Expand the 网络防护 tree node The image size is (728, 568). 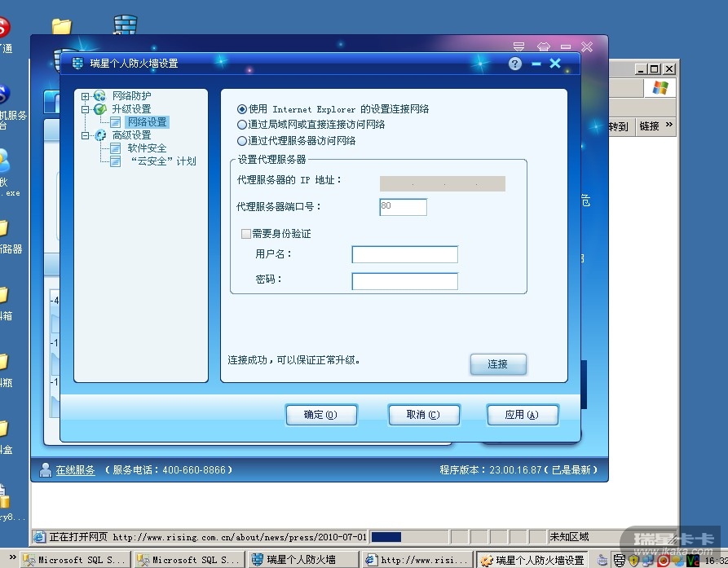pos(85,96)
